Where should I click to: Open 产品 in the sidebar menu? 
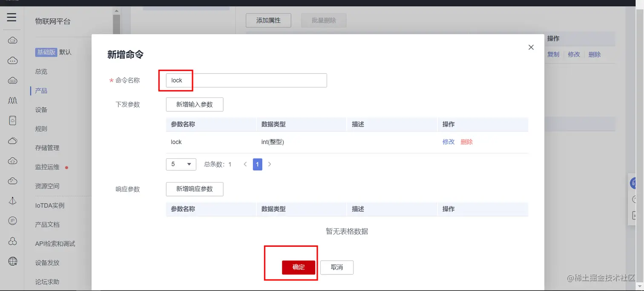(x=41, y=91)
